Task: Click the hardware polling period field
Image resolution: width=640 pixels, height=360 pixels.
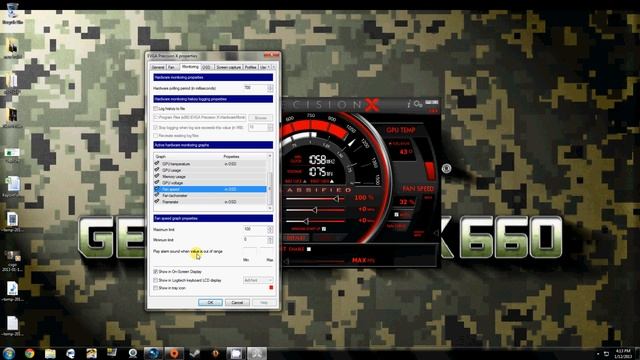Action: pos(255,88)
